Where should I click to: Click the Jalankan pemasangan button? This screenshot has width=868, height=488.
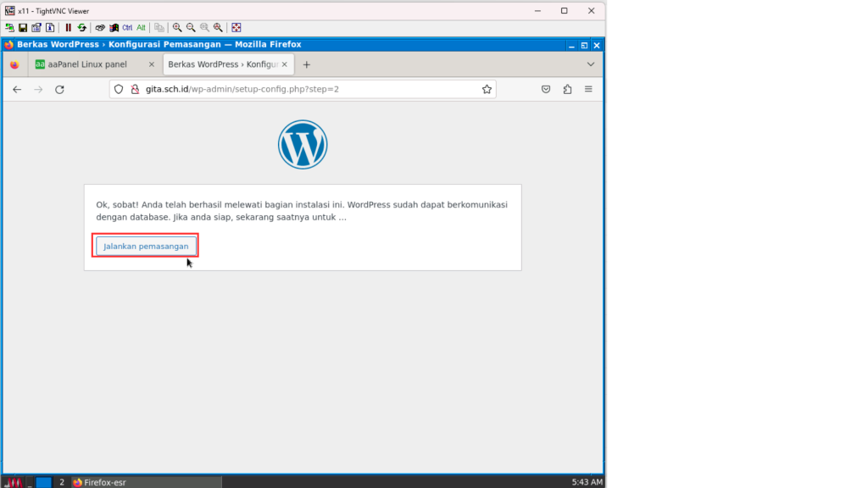pos(146,246)
